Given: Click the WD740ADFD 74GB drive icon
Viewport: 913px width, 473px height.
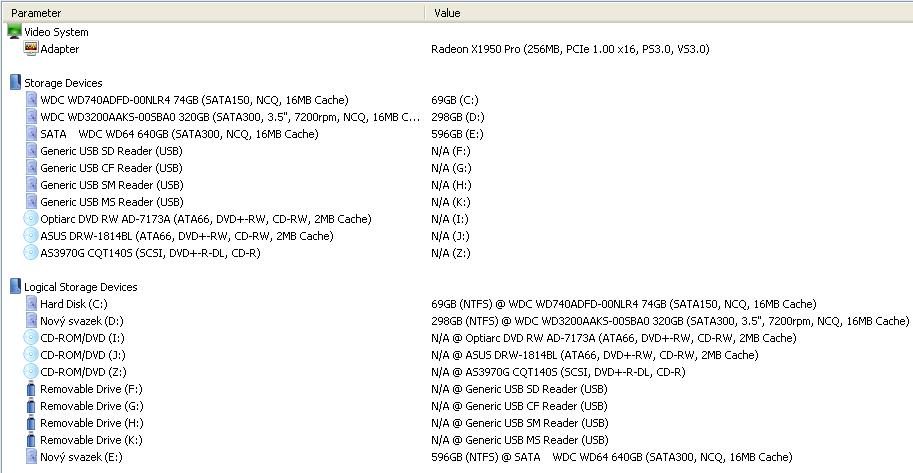Looking at the screenshot, I should coord(31,100).
